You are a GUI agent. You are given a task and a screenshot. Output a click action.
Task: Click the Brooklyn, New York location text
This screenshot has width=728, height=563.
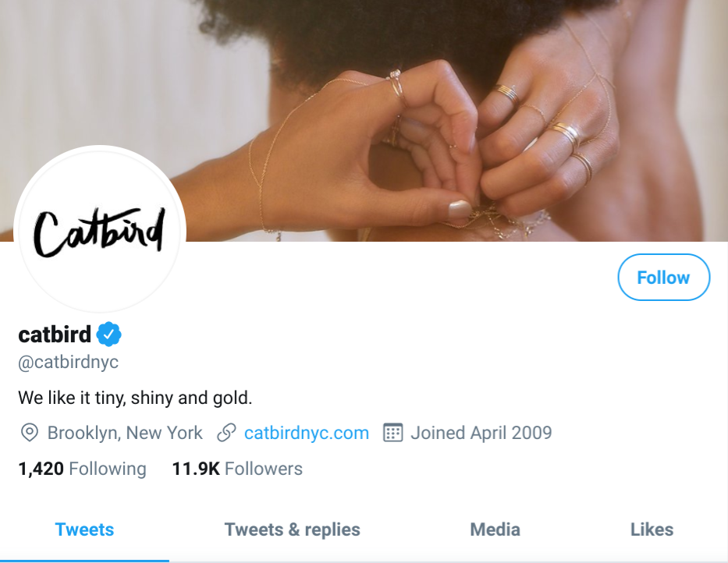point(125,433)
